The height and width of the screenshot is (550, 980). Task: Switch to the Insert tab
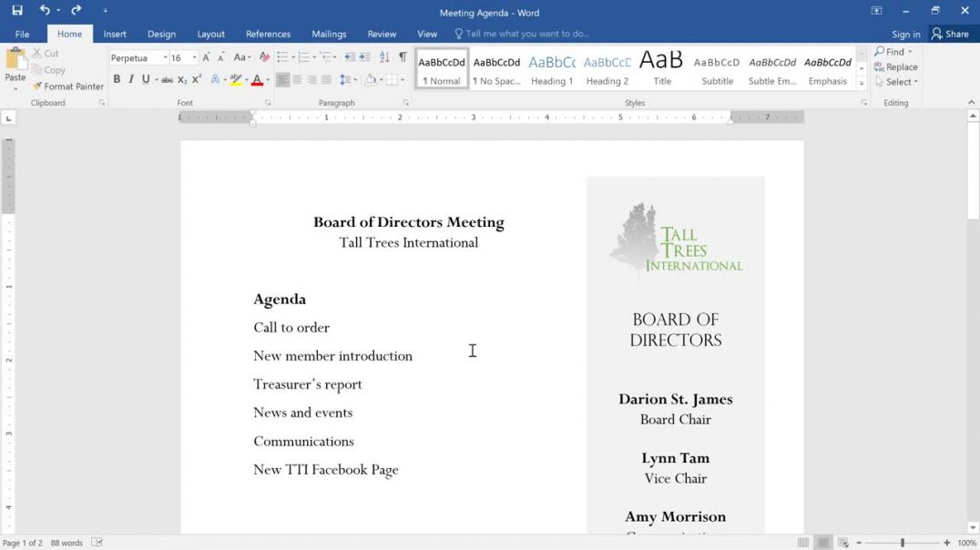tap(115, 34)
